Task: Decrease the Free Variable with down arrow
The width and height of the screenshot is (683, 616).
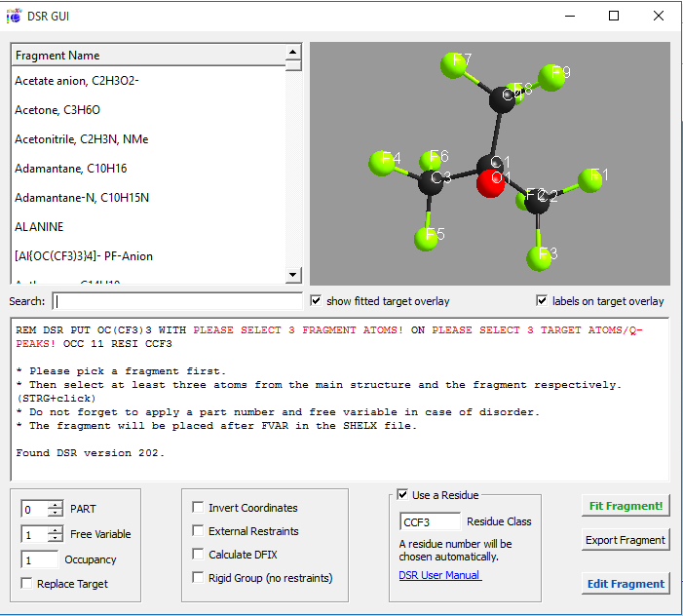Action: [56, 539]
